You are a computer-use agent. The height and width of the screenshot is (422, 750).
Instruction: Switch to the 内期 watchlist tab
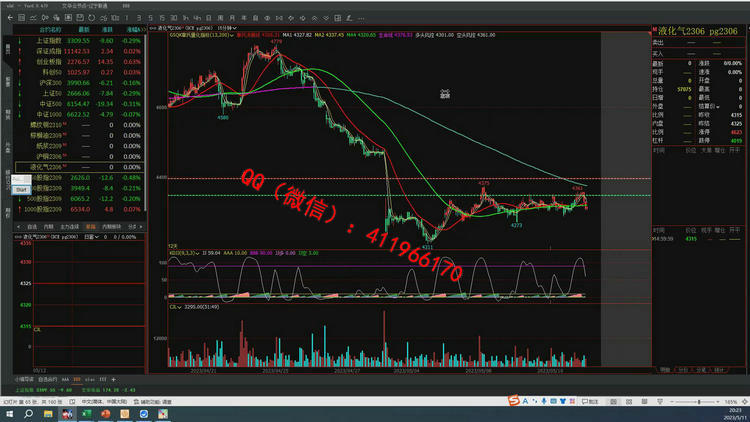click(48, 227)
